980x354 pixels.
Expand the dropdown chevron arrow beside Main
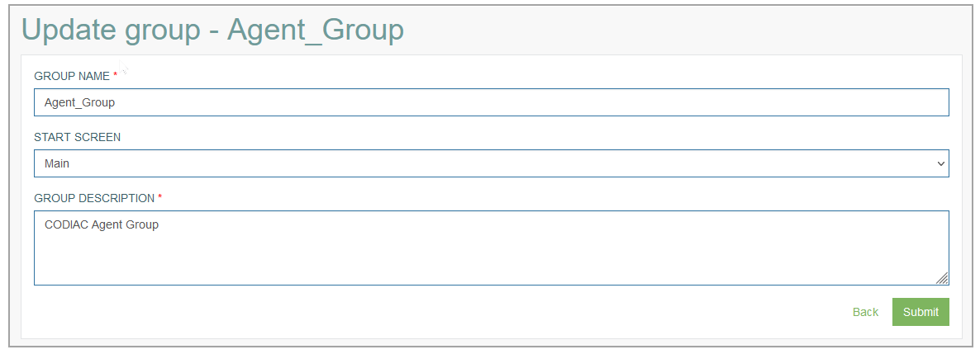tap(940, 163)
